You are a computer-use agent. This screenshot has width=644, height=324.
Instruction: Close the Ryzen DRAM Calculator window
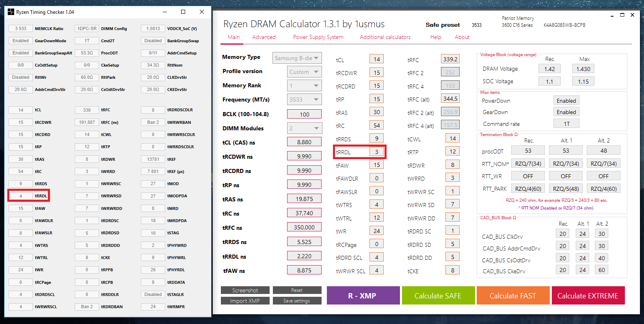(x=632, y=15)
